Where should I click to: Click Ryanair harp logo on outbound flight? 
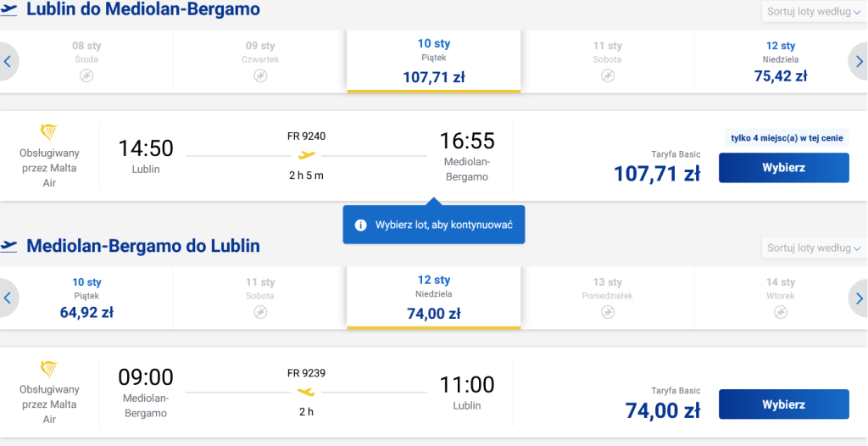click(49, 133)
